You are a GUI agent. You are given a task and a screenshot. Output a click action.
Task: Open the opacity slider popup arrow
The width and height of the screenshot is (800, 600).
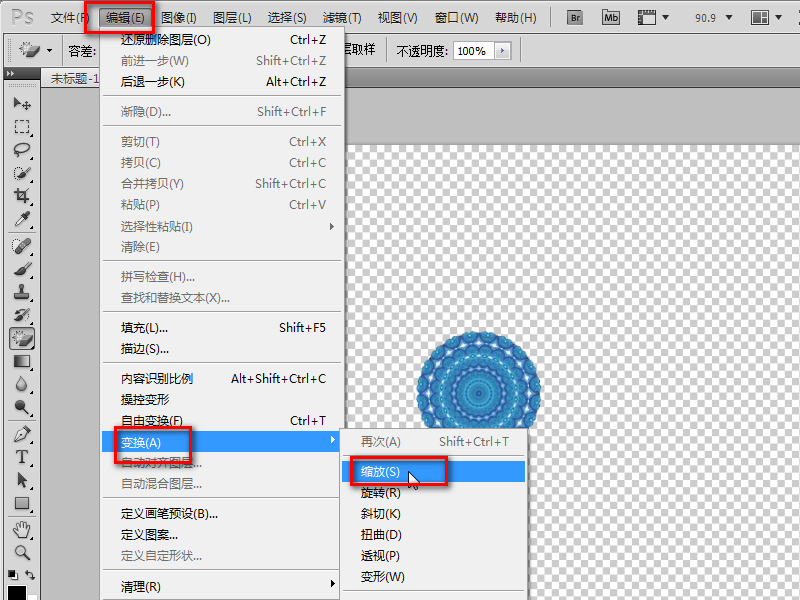(503, 51)
